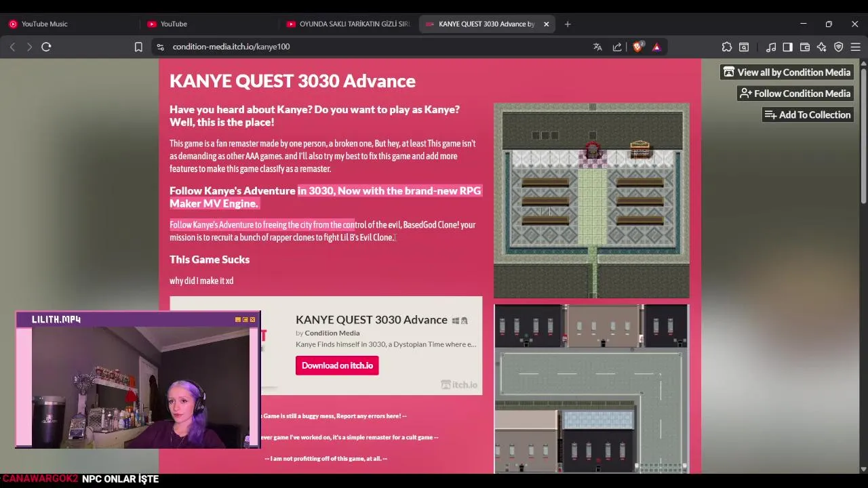Click the page heading KANYE QUEST 3030 Advance

point(292,81)
